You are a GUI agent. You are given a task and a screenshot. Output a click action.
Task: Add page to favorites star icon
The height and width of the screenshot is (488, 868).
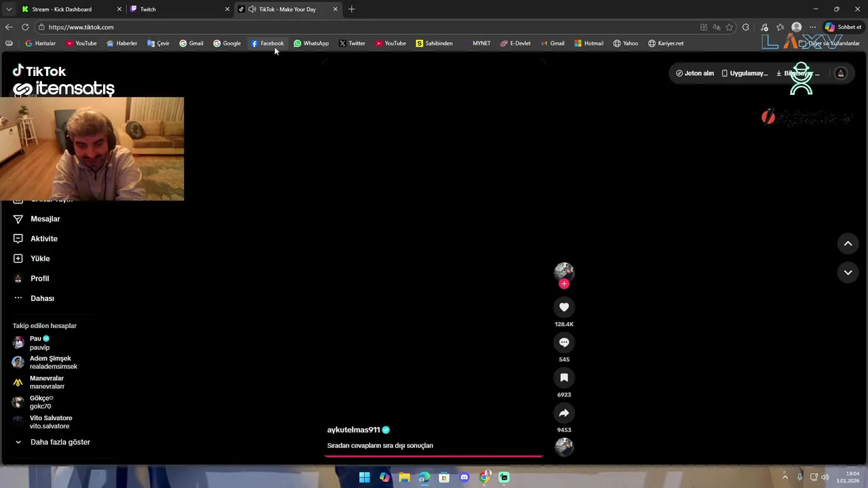(x=730, y=27)
